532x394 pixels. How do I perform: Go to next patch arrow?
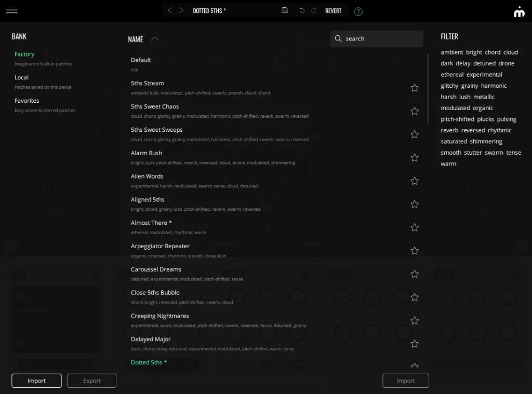pyautogui.click(x=181, y=10)
